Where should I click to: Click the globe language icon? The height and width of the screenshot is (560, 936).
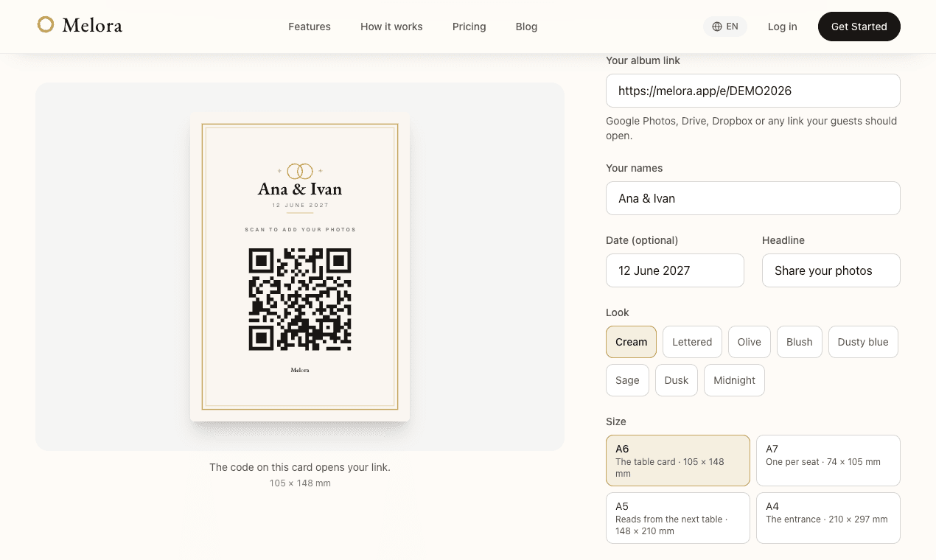(x=717, y=27)
